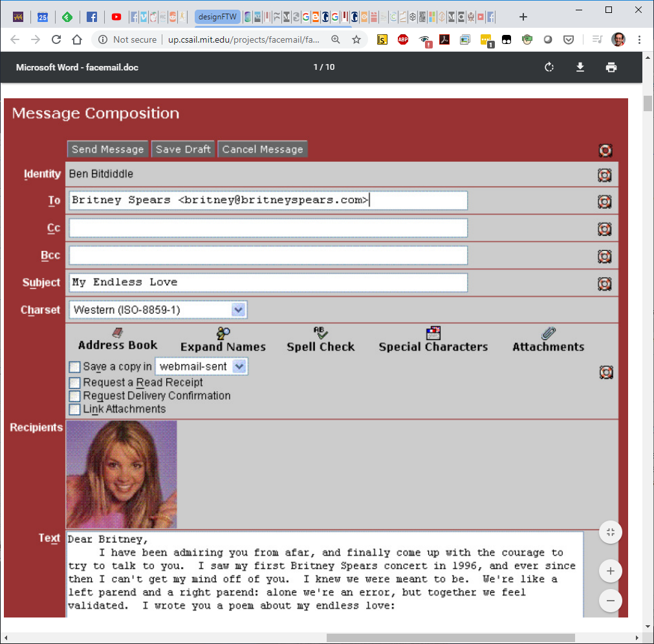Click the Cc input field
This screenshot has width=654, height=644.
[268, 228]
